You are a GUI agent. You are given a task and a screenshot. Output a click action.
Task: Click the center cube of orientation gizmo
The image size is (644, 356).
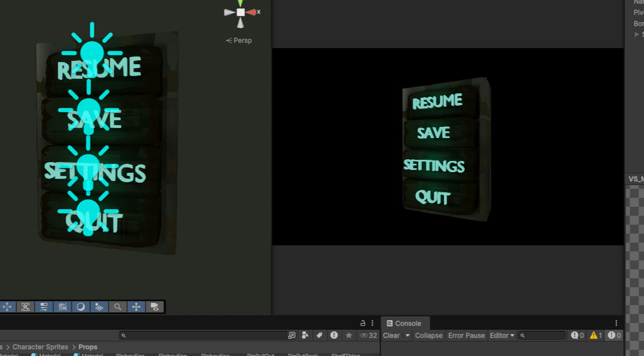point(241,12)
